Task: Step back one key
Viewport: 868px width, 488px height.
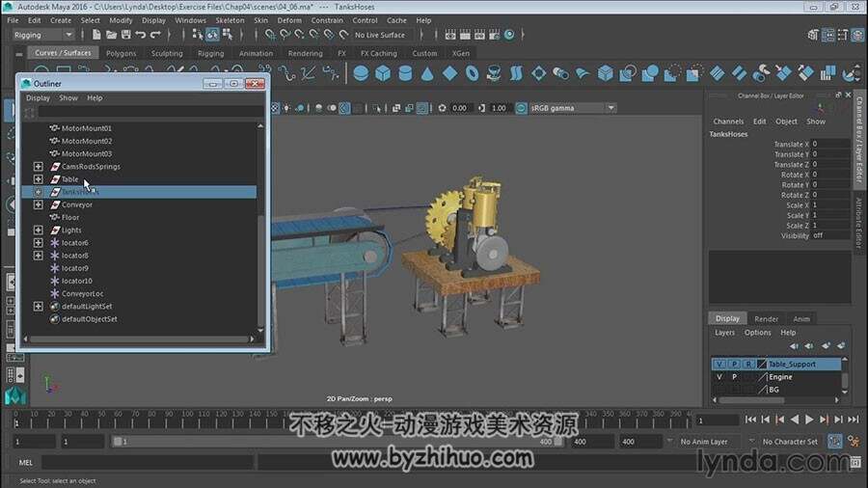Action: (779, 420)
